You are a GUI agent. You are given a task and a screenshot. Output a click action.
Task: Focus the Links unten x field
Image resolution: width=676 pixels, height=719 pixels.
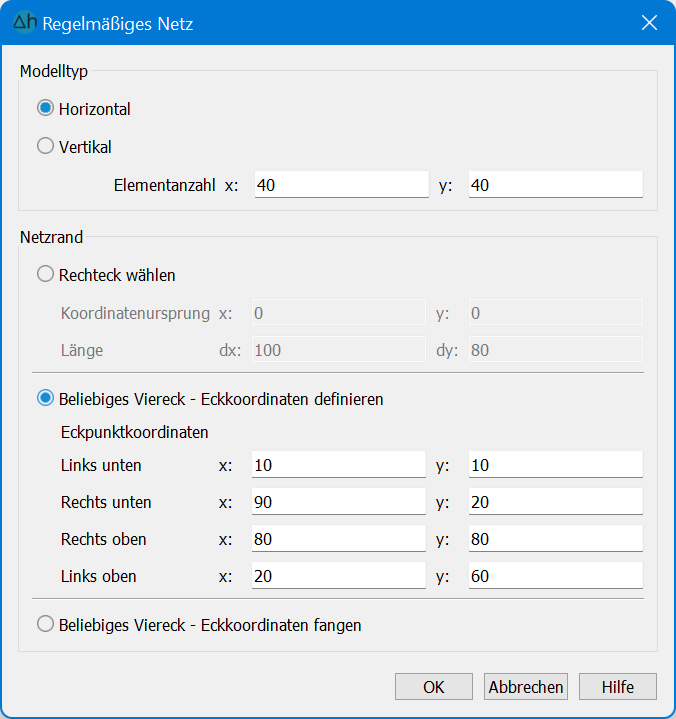[338, 465]
